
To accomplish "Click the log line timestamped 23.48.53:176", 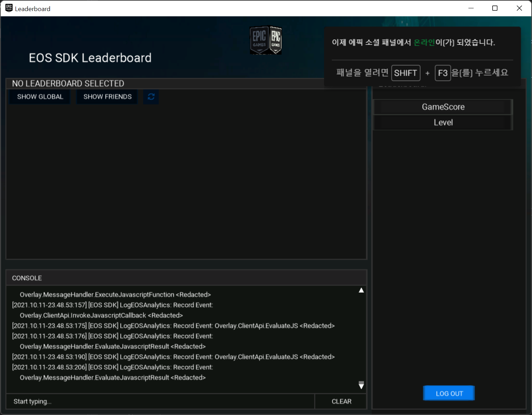I will [113, 336].
